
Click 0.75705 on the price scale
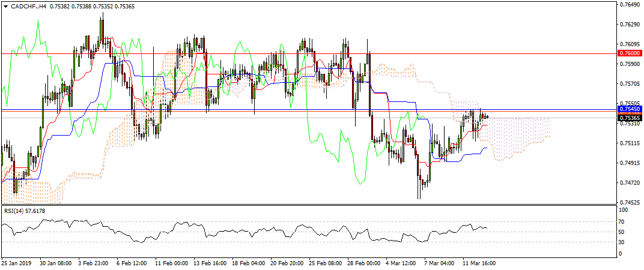point(628,83)
